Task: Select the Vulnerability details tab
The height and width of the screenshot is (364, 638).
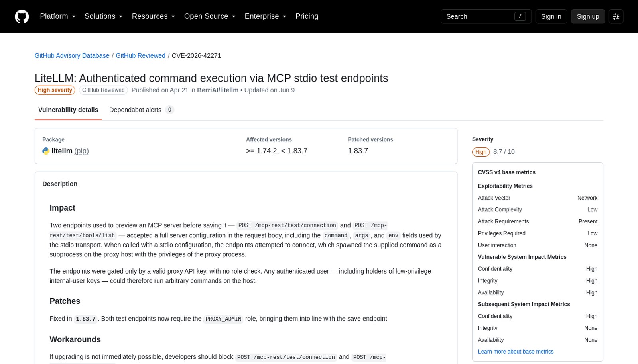Action: point(68,110)
